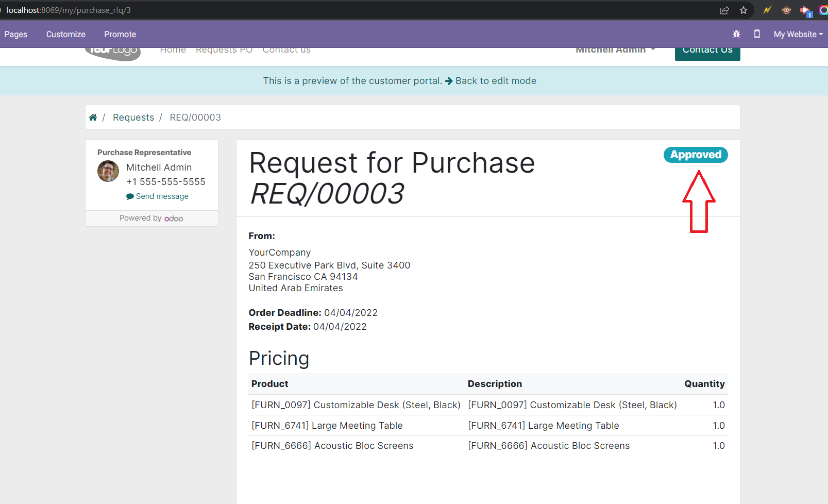Go to Requests in the breadcrumb

coord(133,117)
